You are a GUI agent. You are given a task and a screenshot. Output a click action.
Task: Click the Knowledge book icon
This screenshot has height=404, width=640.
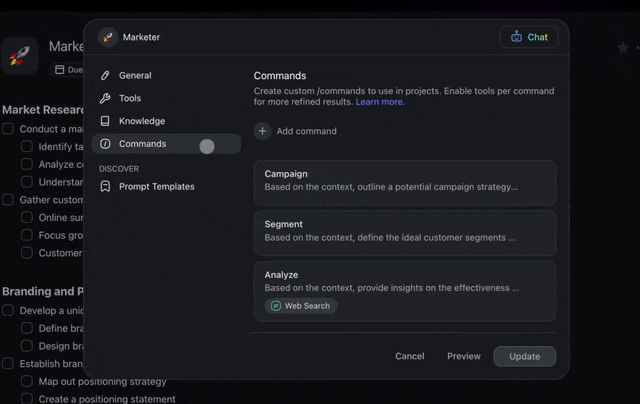coord(106,121)
